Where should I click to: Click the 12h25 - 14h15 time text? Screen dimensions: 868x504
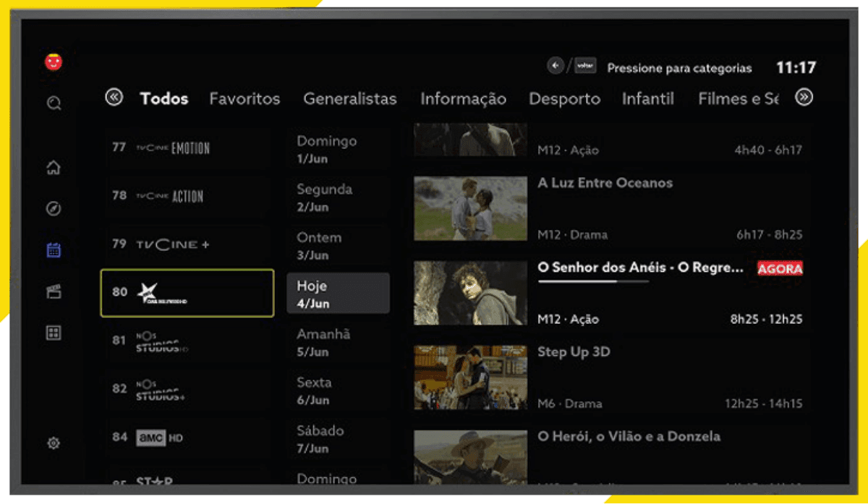point(763,403)
